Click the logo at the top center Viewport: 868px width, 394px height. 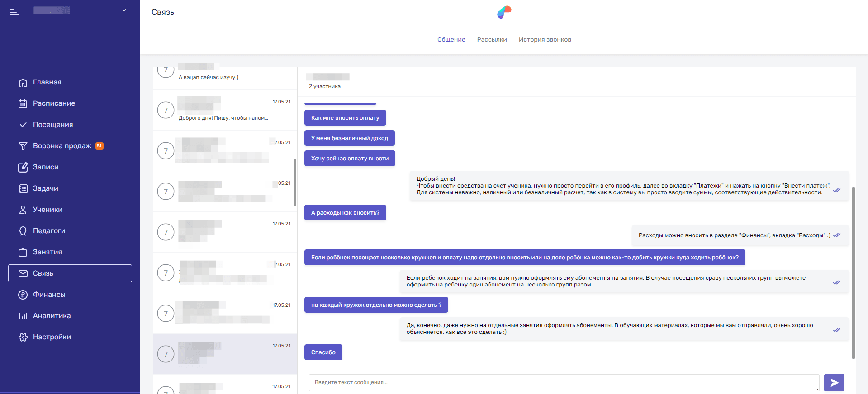click(504, 12)
